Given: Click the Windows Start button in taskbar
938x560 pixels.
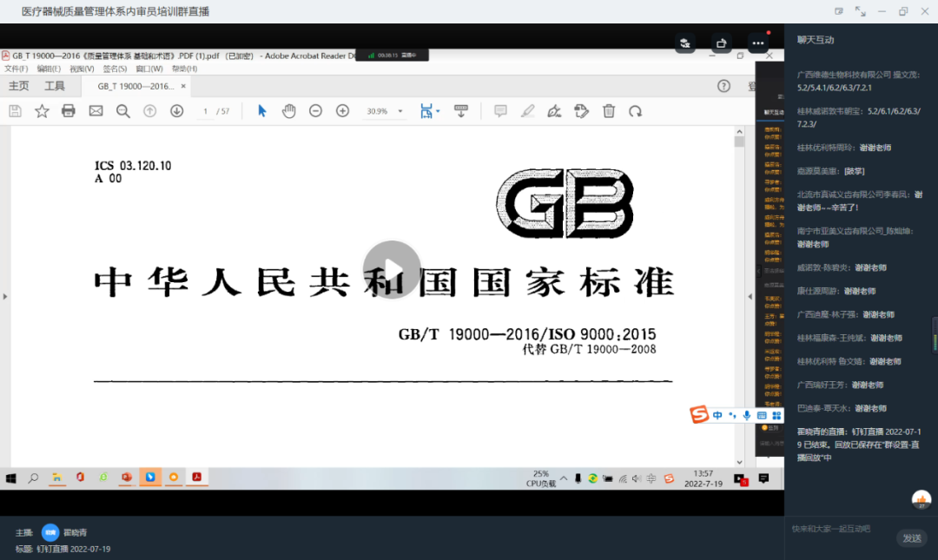Looking at the screenshot, I should coord(10,478).
